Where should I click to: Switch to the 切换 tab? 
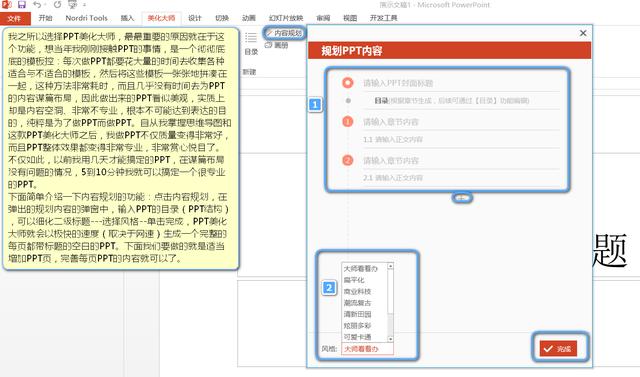(x=222, y=18)
